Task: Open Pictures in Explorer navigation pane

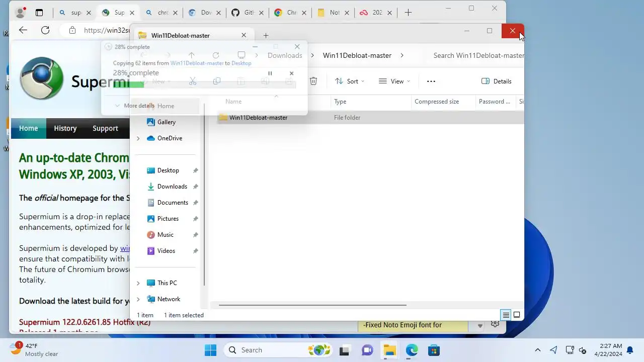Action: pyautogui.click(x=168, y=218)
